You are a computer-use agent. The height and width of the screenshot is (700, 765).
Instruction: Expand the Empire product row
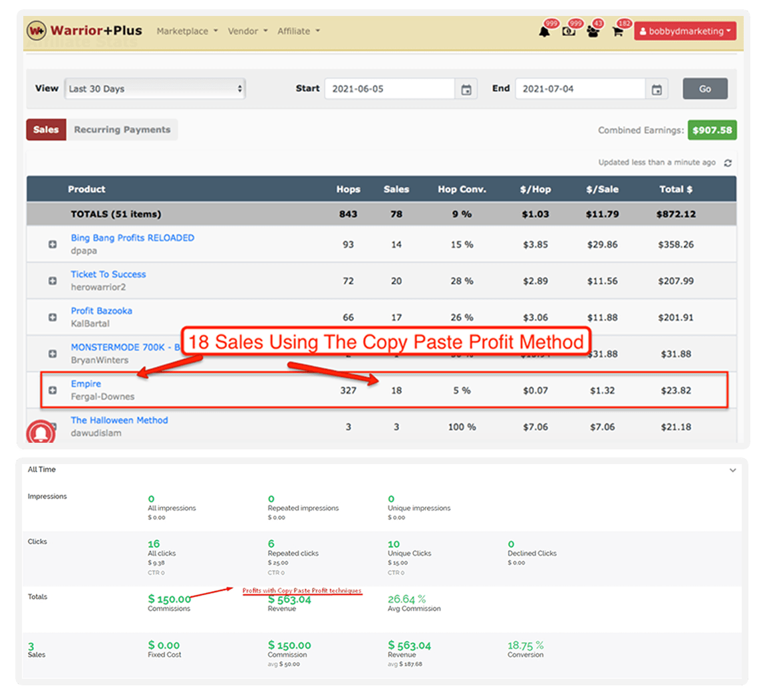pyautogui.click(x=53, y=390)
